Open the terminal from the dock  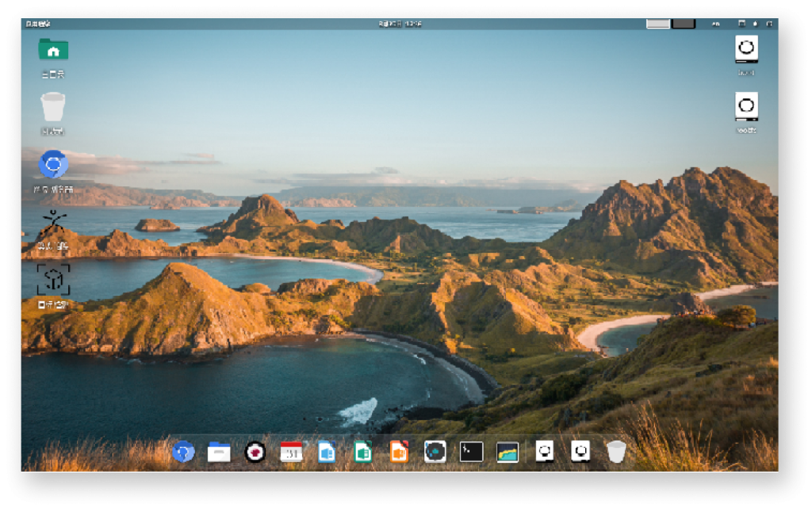pos(471,452)
